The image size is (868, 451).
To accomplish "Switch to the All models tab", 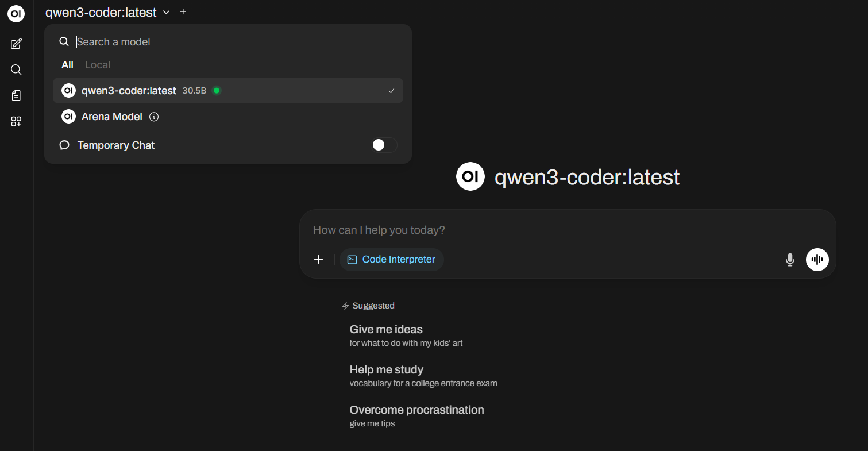I will 67,65.
